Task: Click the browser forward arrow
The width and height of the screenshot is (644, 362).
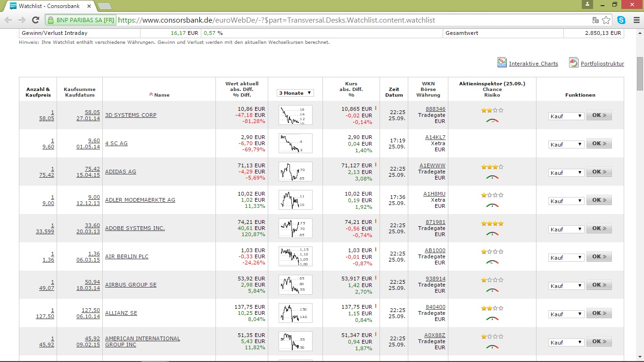Action: coord(22,20)
